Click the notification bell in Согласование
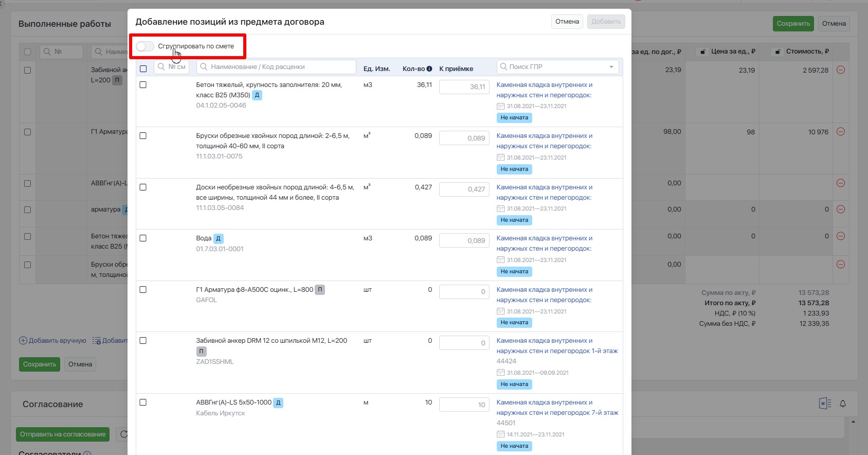The height and width of the screenshot is (455, 868). click(843, 404)
